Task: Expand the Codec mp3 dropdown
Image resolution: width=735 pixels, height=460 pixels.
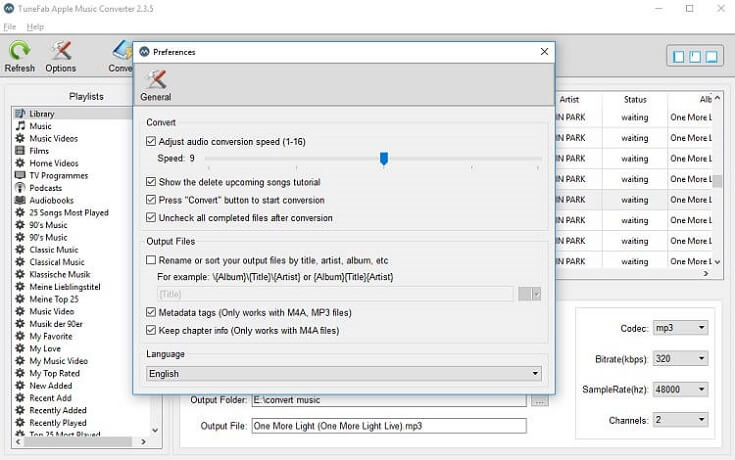Action: pyautogui.click(x=680, y=328)
